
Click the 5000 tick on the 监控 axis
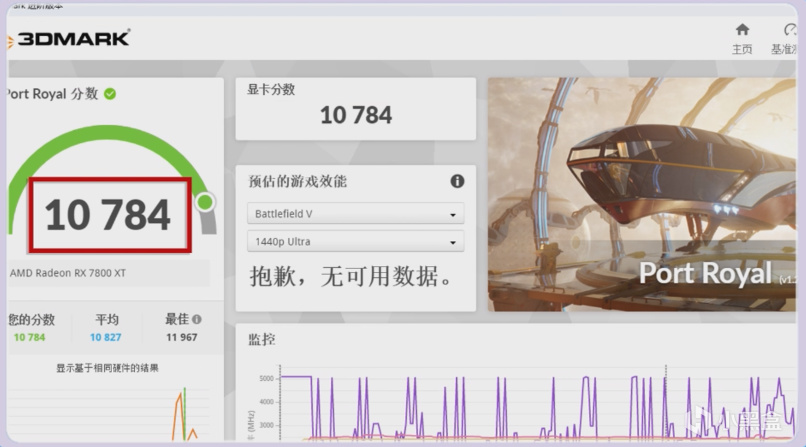coord(266,379)
